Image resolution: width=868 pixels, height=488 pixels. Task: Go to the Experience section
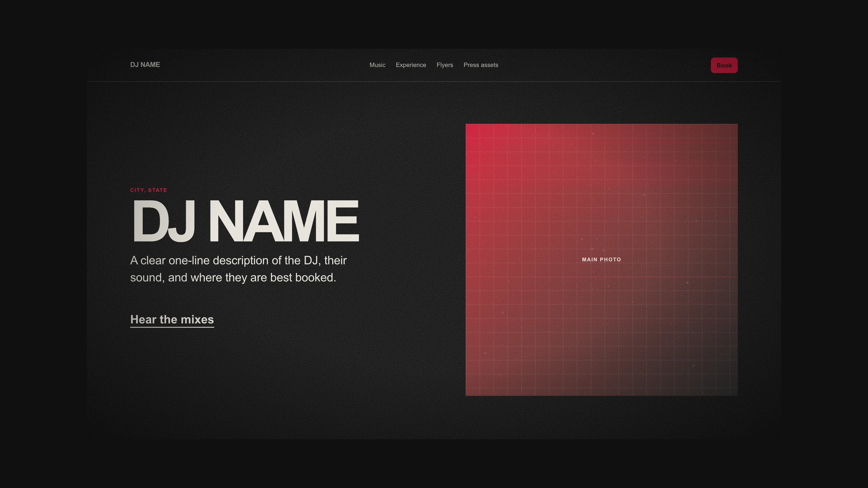pyautogui.click(x=411, y=65)
